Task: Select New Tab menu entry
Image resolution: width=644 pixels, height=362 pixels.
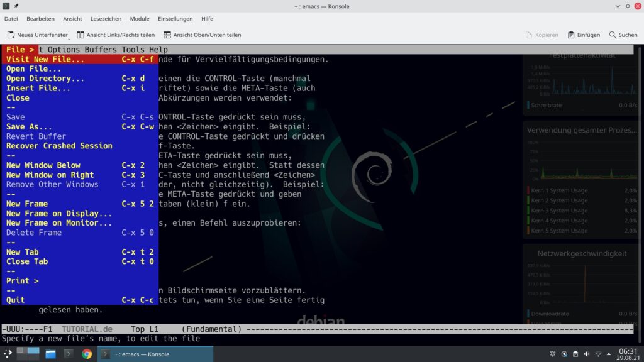Action: (80, 252)
